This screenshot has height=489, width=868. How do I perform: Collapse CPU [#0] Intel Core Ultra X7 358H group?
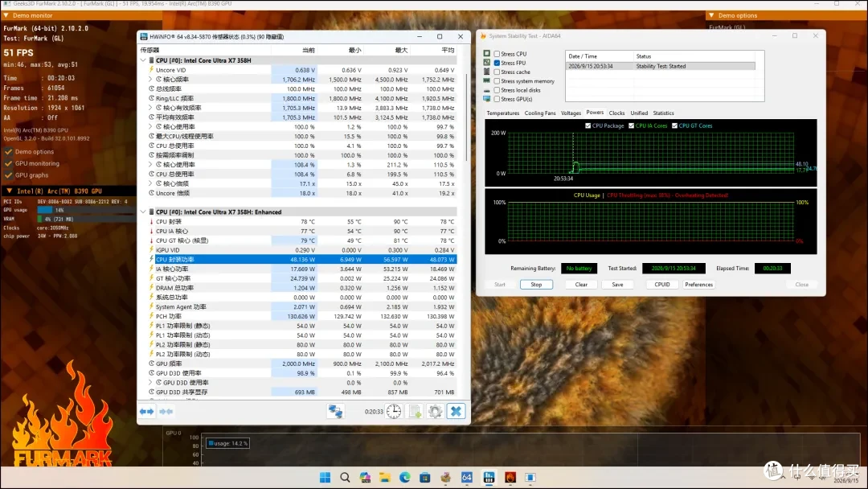143,60
